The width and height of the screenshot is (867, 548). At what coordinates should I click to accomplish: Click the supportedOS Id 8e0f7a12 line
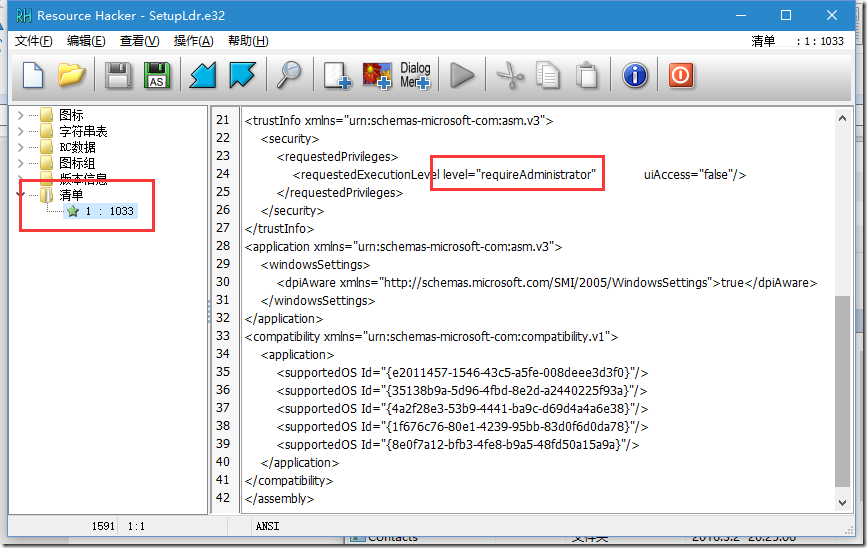click(x=458, y=445)
